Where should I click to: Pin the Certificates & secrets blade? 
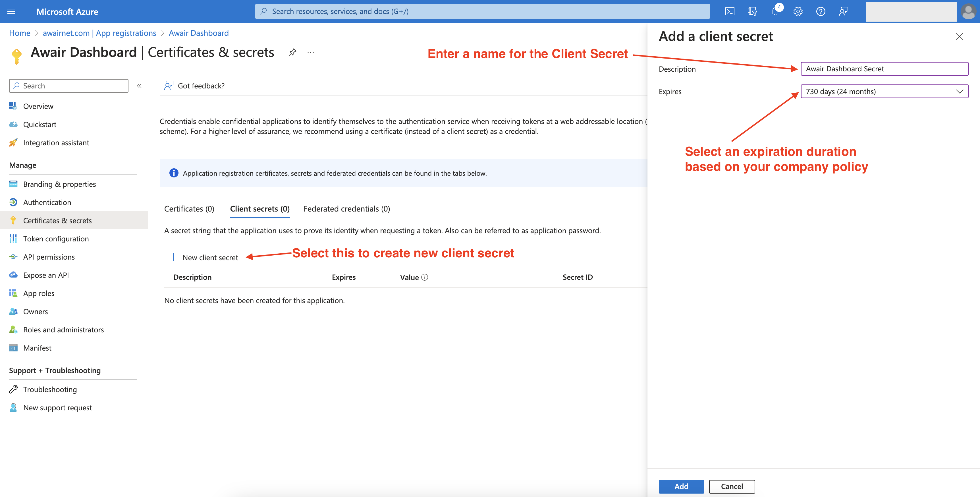[292, 52]
